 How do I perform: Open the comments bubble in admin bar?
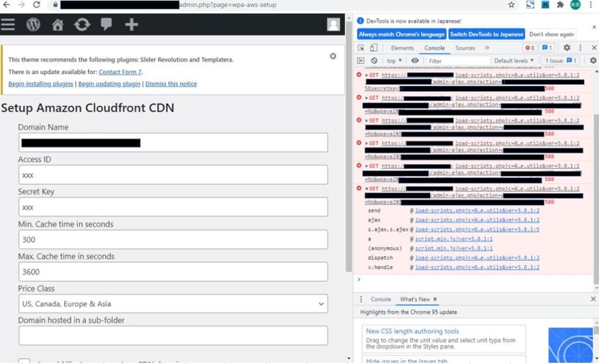pos(106,24)
